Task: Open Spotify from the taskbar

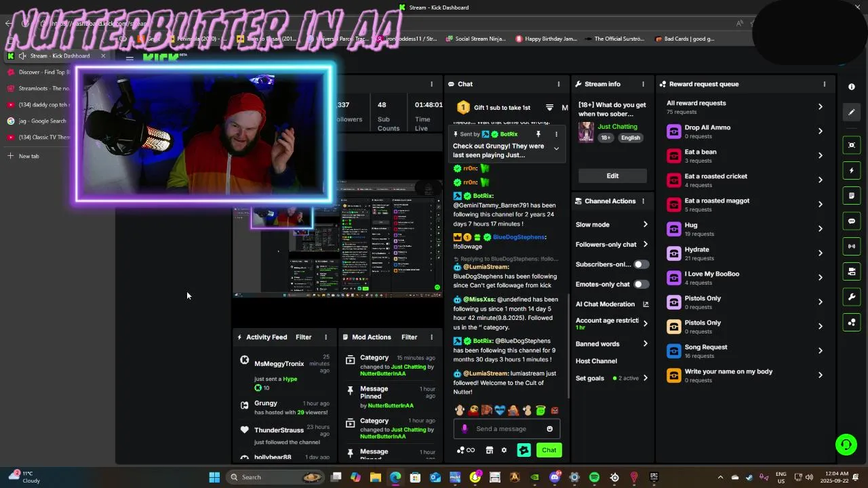Action: [x=594, y=477]
